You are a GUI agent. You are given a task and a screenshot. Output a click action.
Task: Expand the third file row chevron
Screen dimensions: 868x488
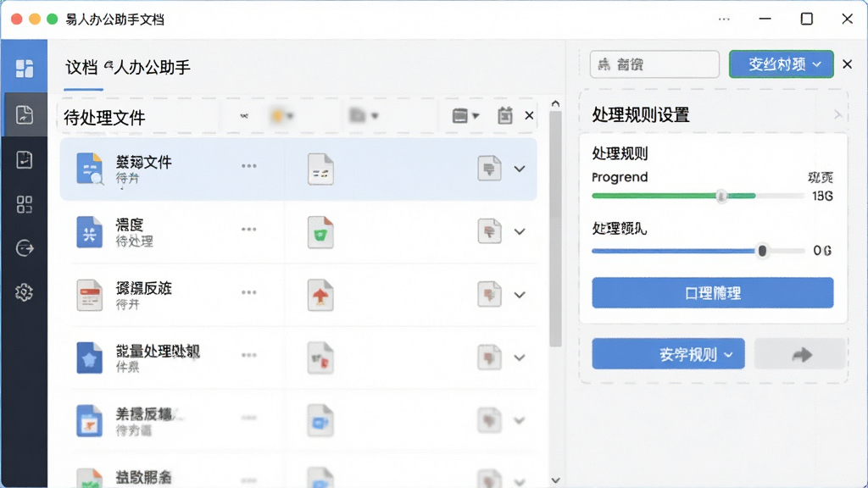[520, 295]
